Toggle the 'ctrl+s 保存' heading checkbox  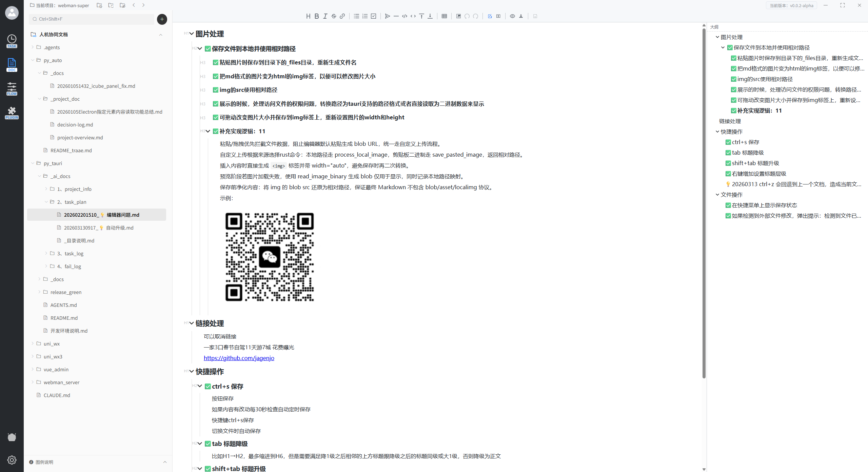coord(208,386)
